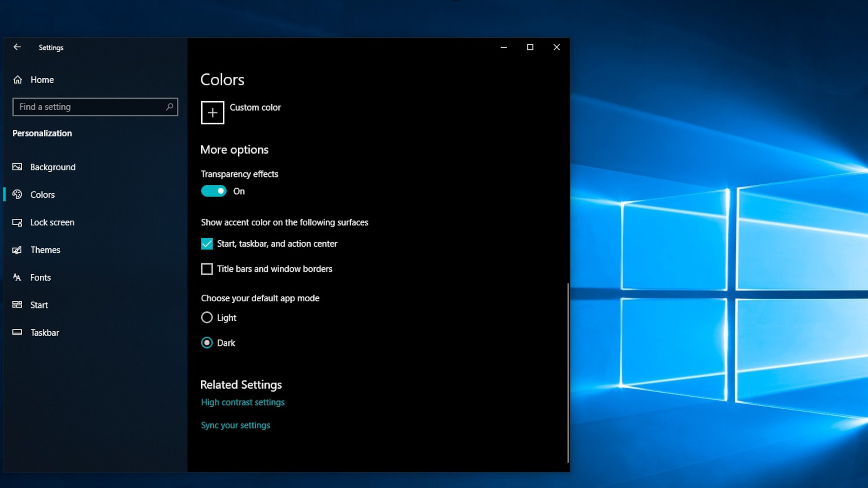Click the magnifier search icon
The width and height of the screenshot is (868, 488).
tap(170, 107)
